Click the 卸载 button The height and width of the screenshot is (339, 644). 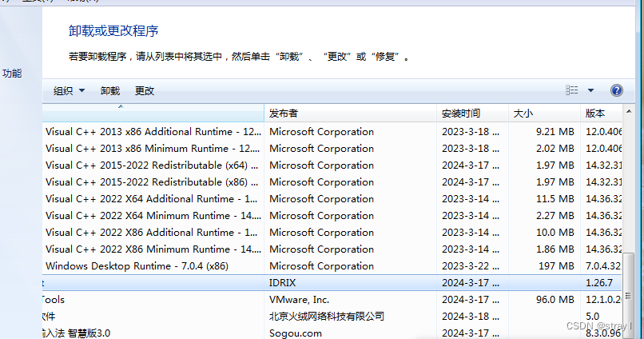(110, 91)
